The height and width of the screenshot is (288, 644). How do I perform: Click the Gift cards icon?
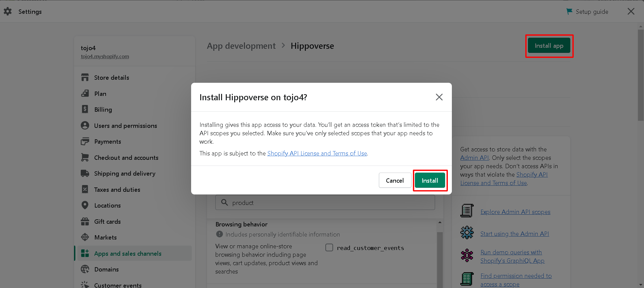coord(85,221)
